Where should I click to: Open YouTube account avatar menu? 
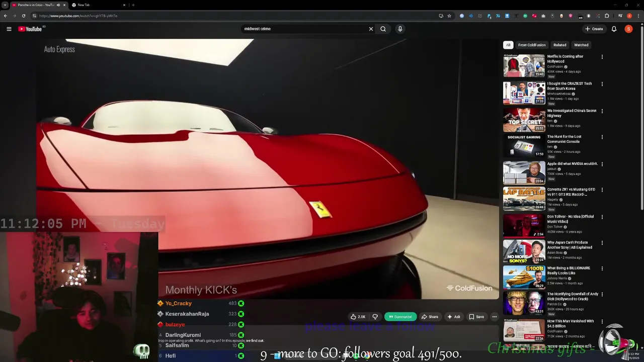pos(628,29)
